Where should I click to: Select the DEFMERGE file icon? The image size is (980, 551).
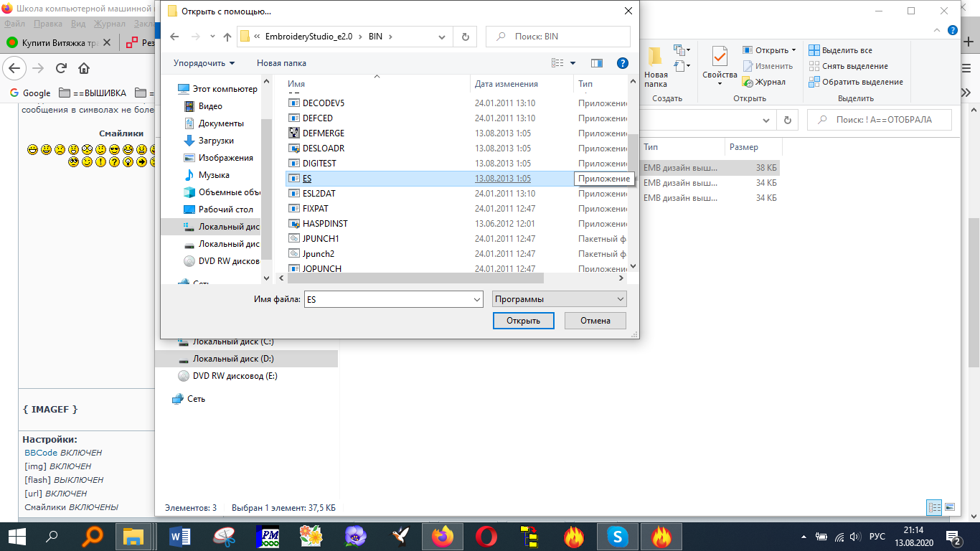pyautogui.click(x=294, y=133)
